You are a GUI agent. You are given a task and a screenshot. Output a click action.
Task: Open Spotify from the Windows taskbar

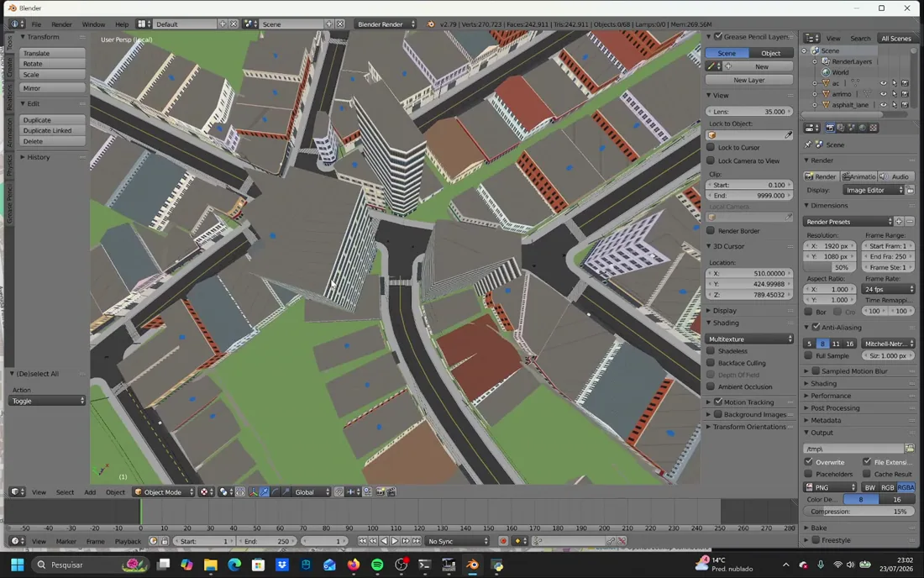pos(377,565)
